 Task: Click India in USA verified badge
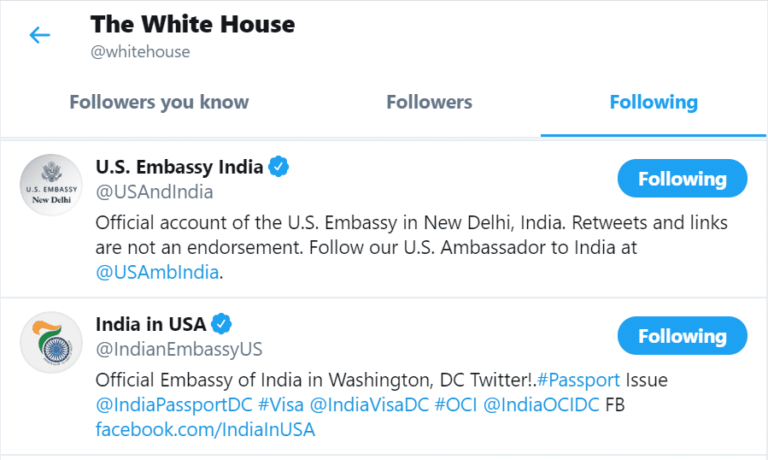[221, 324]
